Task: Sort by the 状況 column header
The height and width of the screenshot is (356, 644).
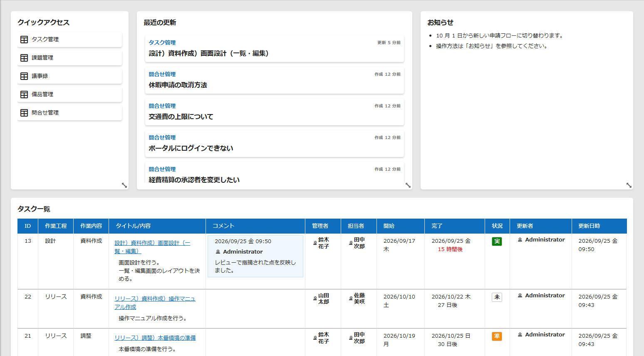Action: [x=497, y=226]
